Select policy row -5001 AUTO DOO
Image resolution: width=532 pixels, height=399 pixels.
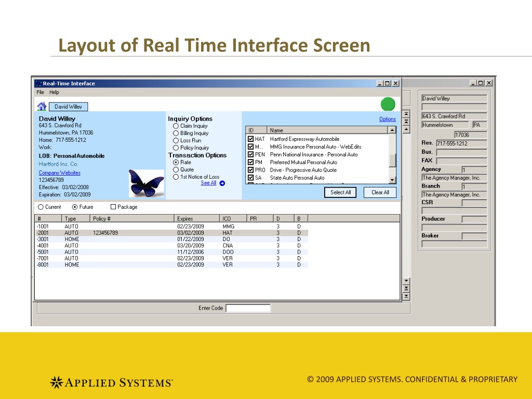click(171, 252)
